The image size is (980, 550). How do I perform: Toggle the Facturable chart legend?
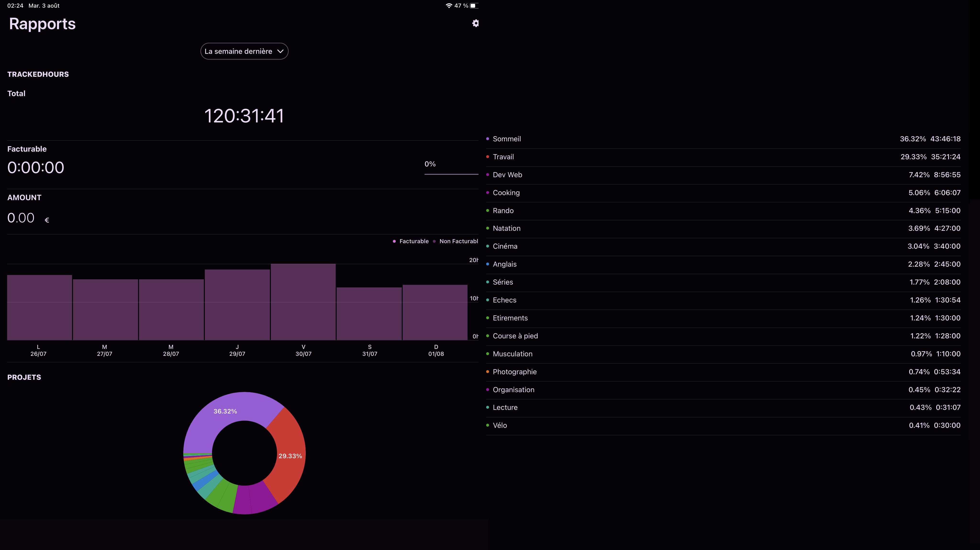coord(411,241)
